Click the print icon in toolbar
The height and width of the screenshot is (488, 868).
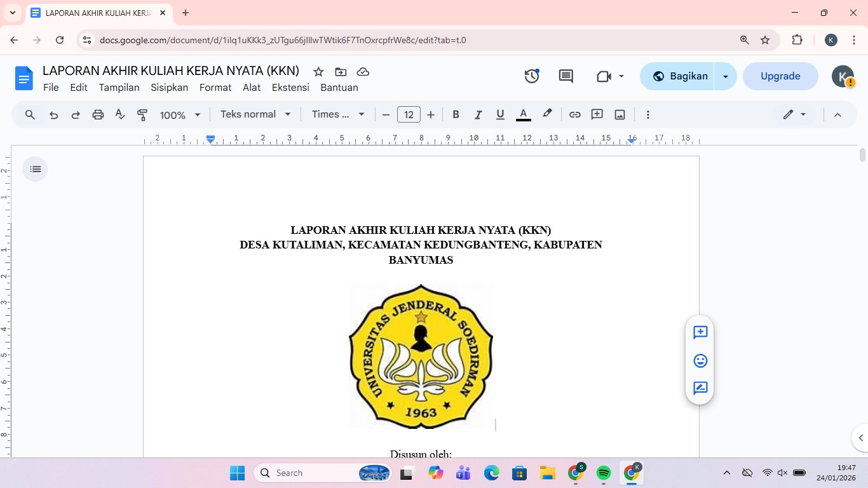point(98,115)
